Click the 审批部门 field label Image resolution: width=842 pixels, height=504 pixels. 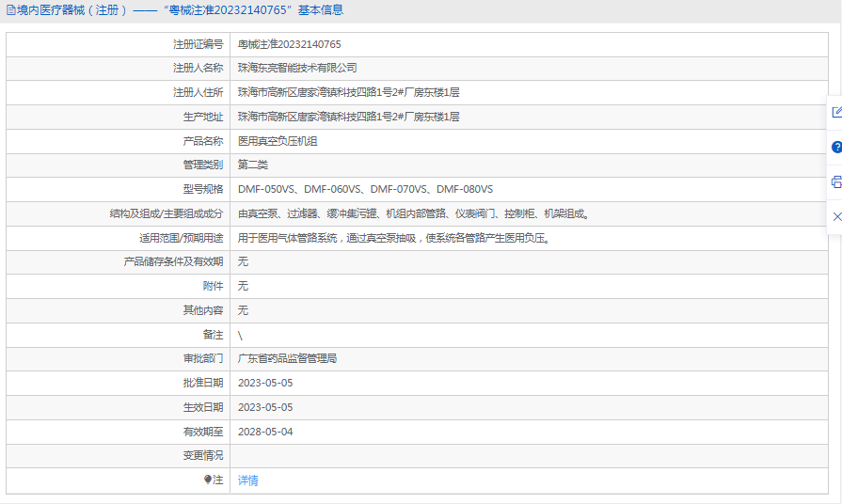[x=202, y=358]
